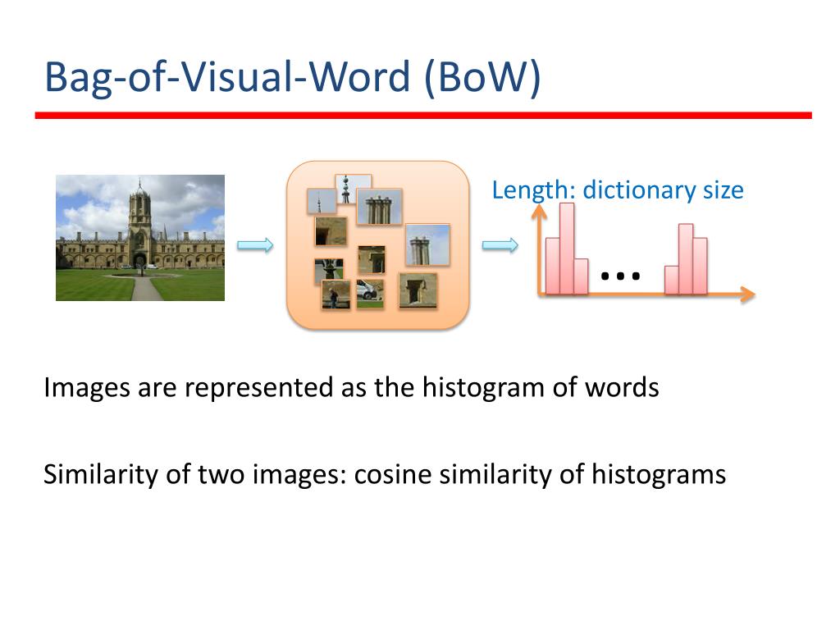Screen dimensions: 840x630
Task: Click the 'Length: dictionary size' label
Action: 618,190
